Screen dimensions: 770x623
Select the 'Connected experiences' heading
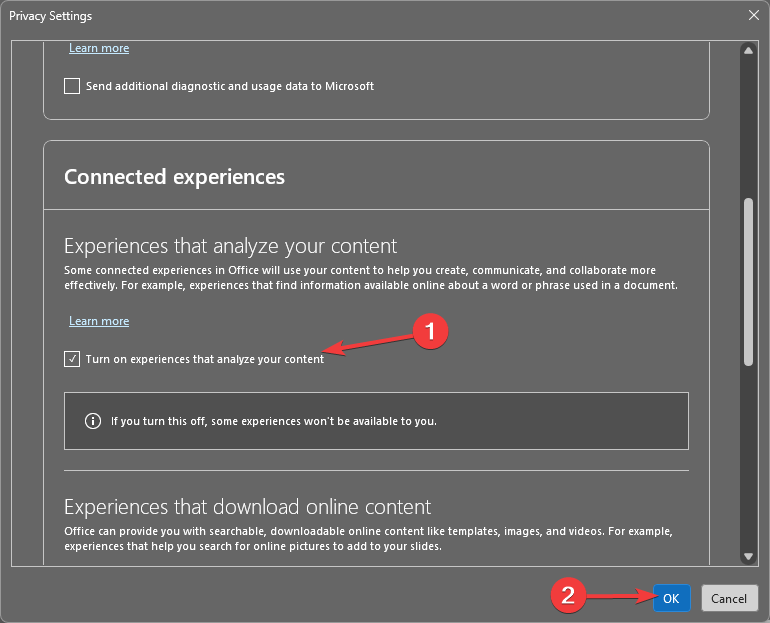pos(174,177)
